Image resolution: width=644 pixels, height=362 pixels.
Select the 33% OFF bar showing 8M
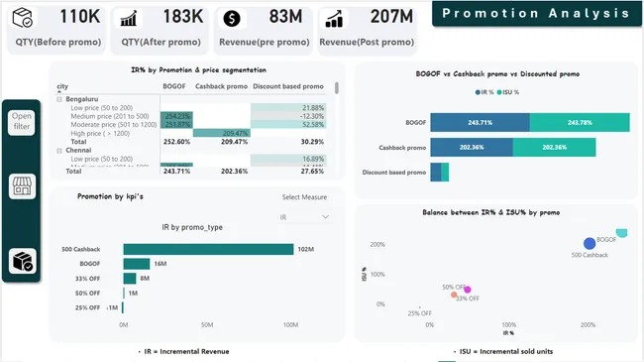pyautogui.click(x=130, y=279)
